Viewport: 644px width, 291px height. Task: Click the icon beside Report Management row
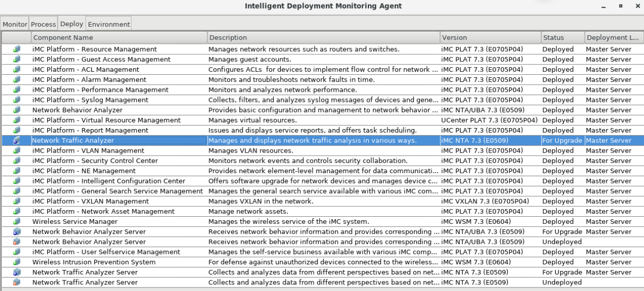[17, 130]
